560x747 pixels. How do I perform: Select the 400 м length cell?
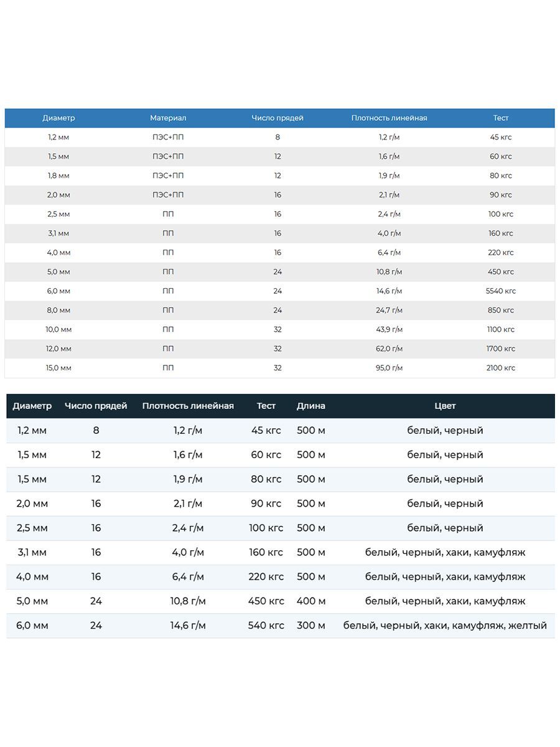coord(310,601)
